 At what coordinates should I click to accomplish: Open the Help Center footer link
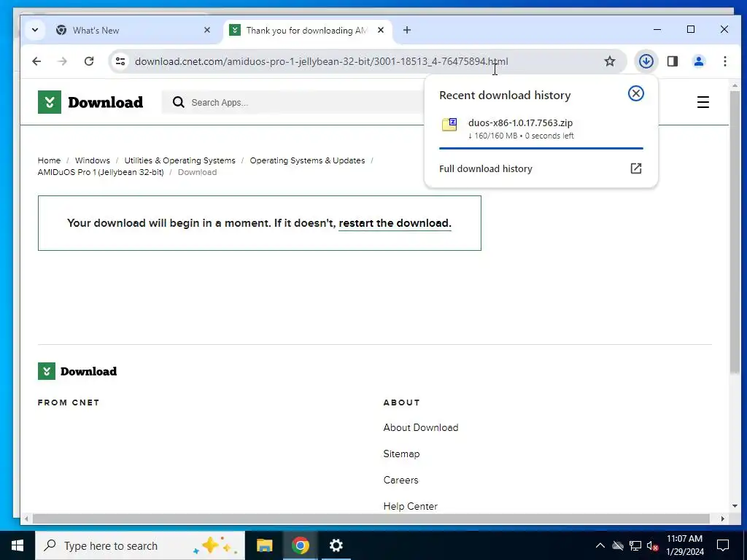tap(410, 506)
